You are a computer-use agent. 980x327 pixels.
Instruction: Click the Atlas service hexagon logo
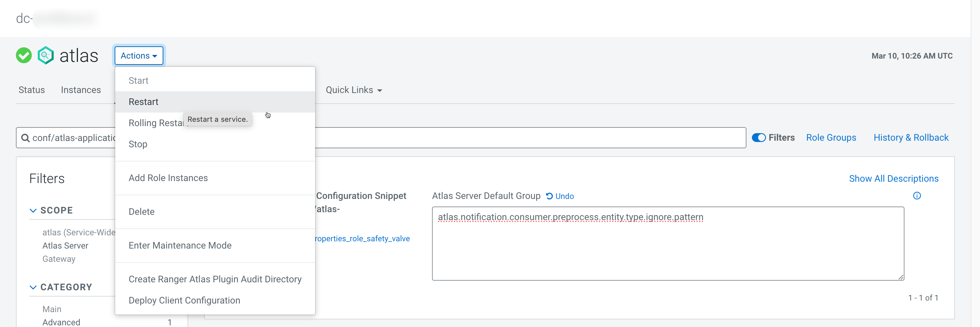[x=46, y=56]
